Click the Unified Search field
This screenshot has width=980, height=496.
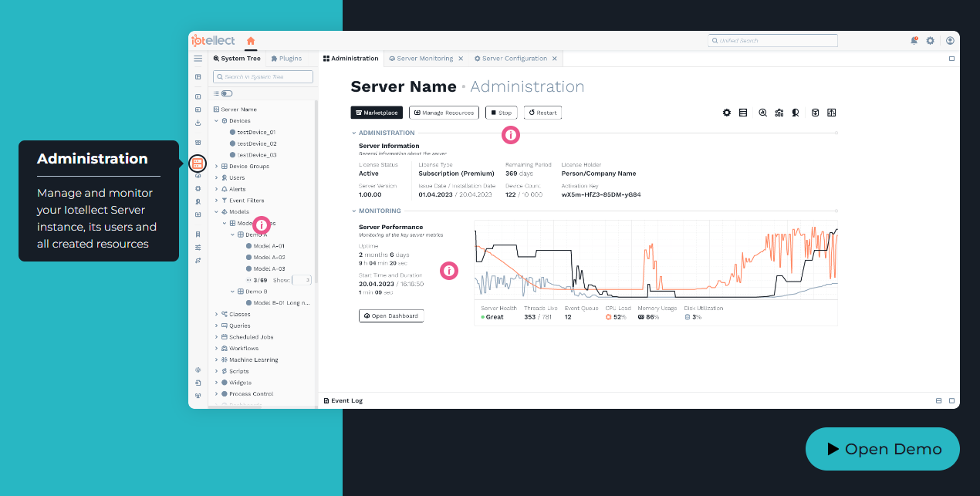click(772, 41)
